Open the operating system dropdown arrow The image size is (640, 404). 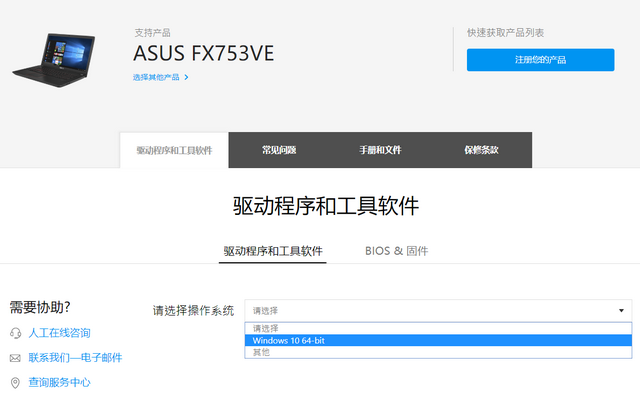tap(621, 311)
